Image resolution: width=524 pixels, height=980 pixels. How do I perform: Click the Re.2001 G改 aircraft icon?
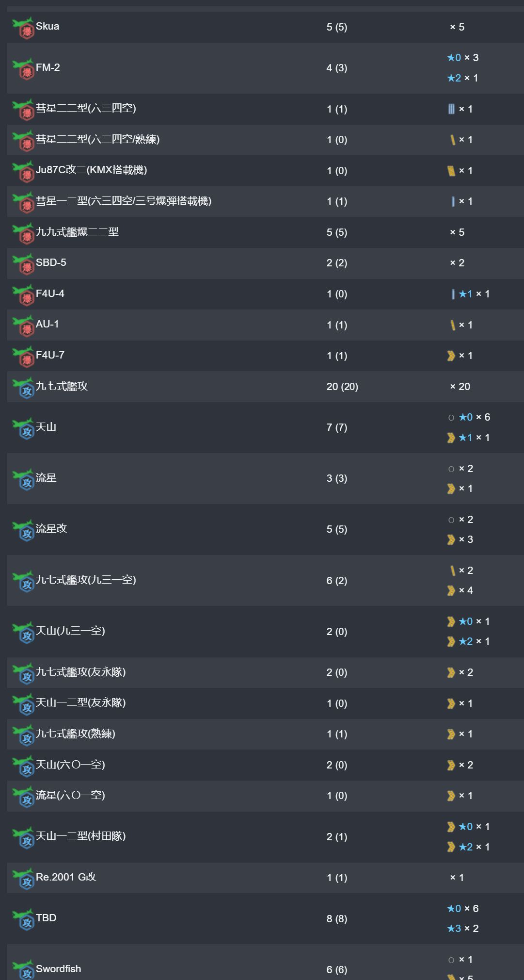pos(23,879)
